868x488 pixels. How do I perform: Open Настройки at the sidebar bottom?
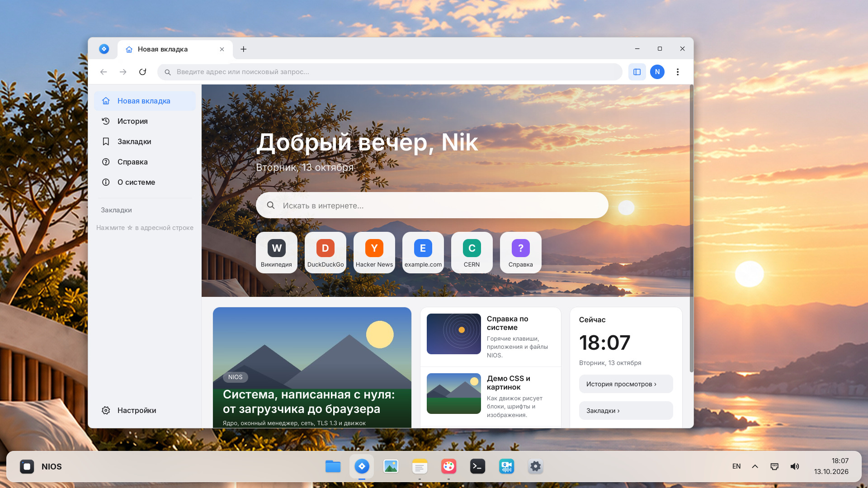coord(145,410)
